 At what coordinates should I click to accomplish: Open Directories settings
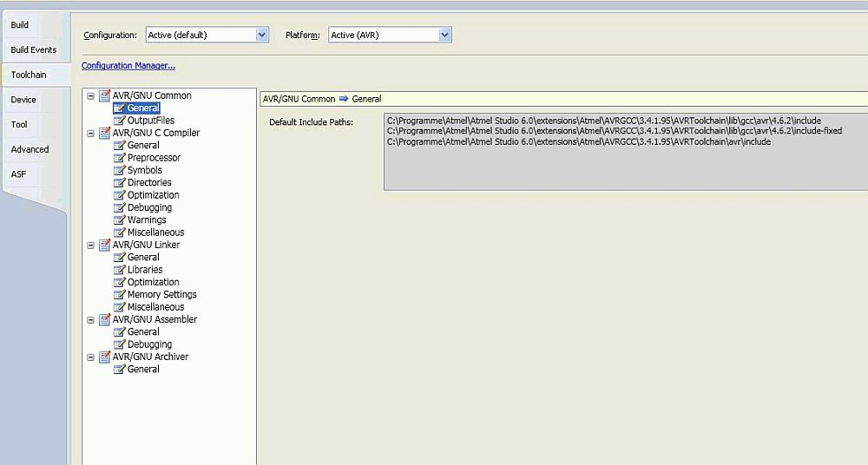click(149, 183)
